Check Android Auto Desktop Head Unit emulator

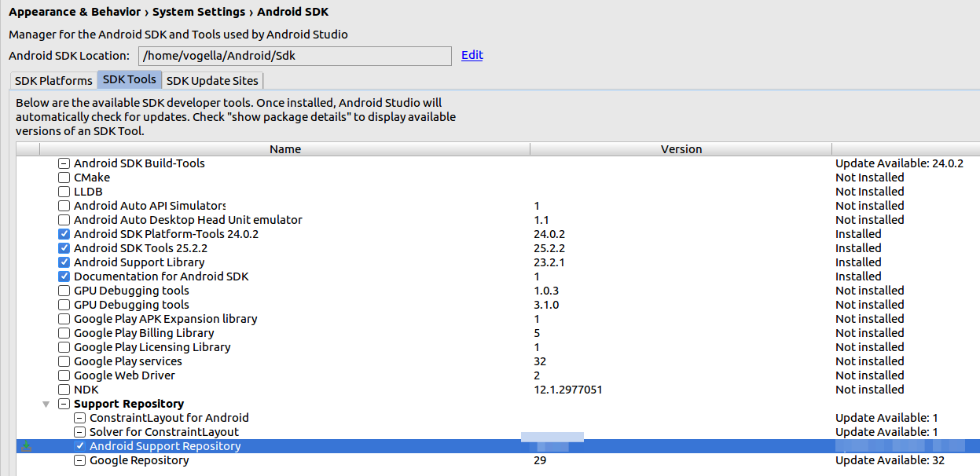click(x=64, y=220)
